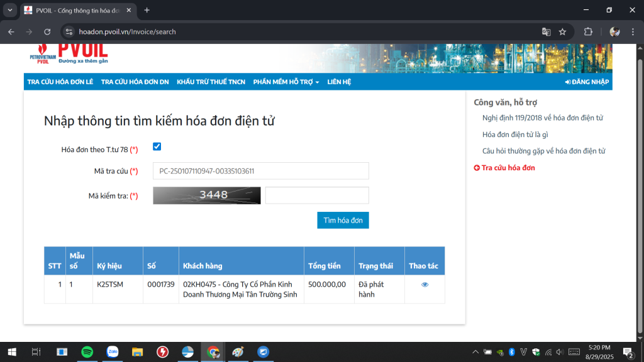Open Nghị định 119/2018 về hóa đơn điện tử link
644x362 pixels.
[542, 118]
